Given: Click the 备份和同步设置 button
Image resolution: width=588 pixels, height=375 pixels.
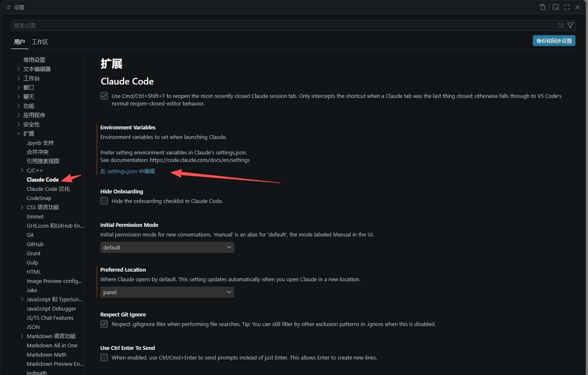Looking at the screenshot, I should point(554,41).
